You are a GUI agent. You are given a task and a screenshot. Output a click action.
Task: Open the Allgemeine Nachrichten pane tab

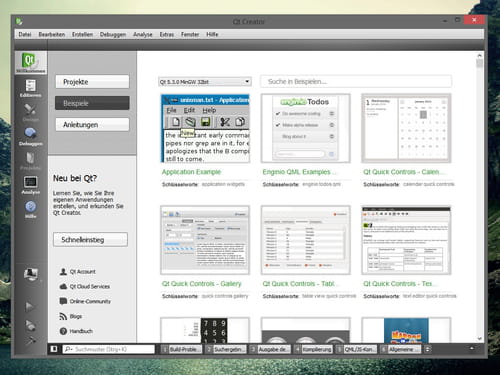click(x=401, y=349)
